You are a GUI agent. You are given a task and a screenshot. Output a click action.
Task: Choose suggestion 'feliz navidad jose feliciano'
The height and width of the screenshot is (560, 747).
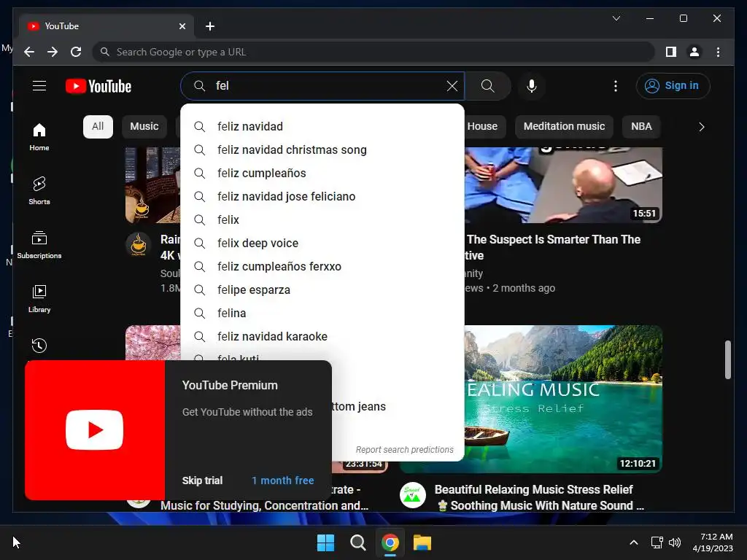pos(322,196)
